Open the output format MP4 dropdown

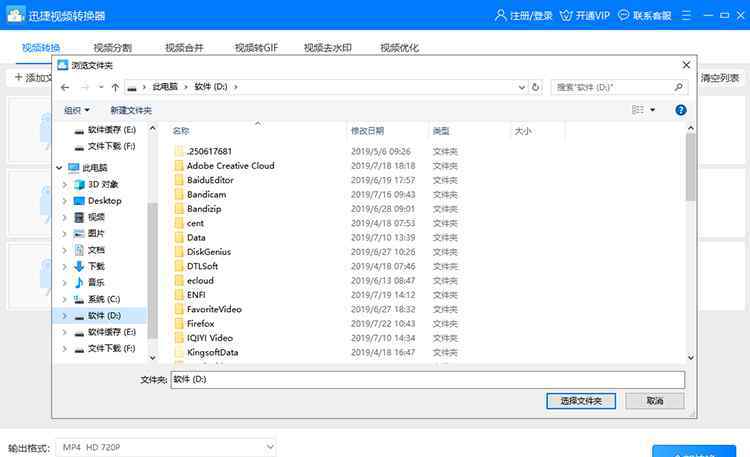(x=166, y=447)
